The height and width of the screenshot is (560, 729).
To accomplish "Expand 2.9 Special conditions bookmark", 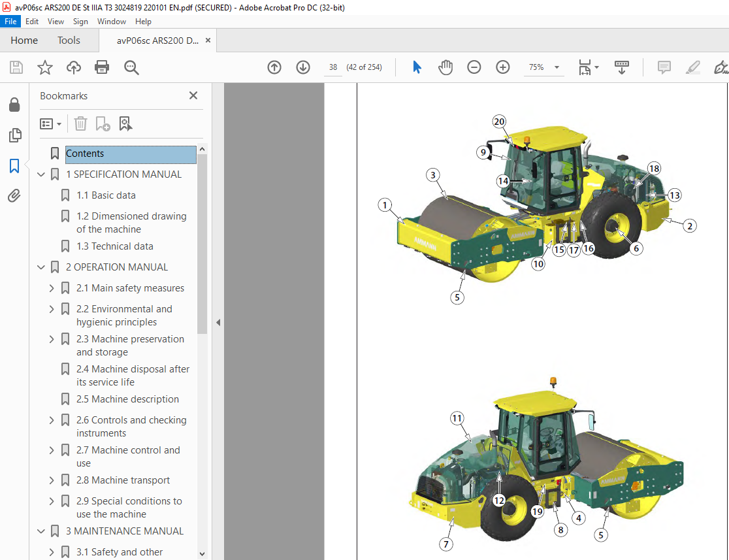I will [x=52, y=501].
